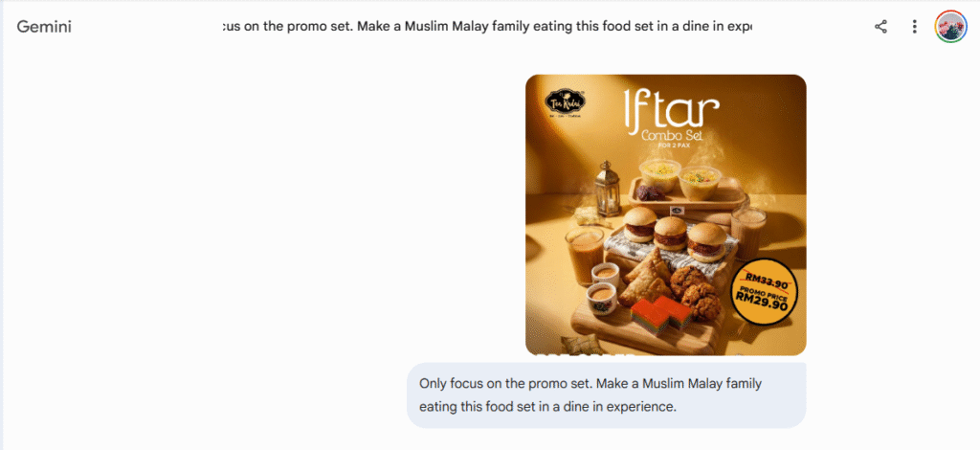The height and width of the screenshot is (450, 980).
Task: Click the user prompt message bubble
Action: tap(606, 395)
